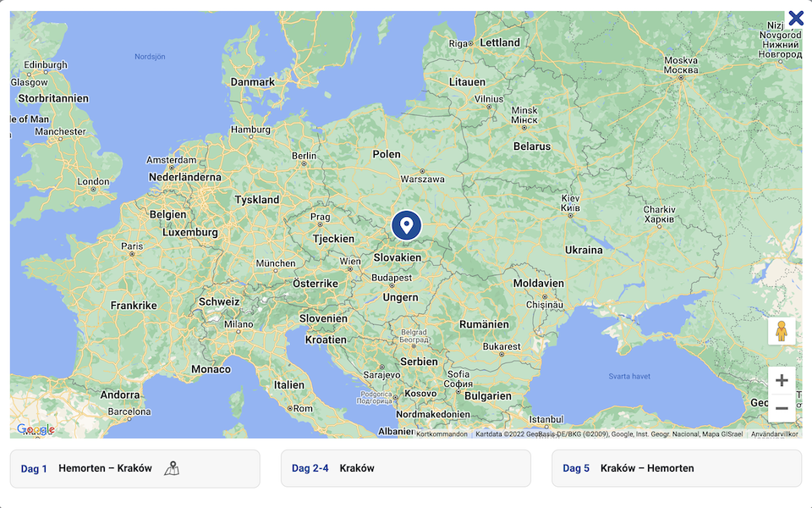Click the Svarta havet sea label

click(629, 376)
